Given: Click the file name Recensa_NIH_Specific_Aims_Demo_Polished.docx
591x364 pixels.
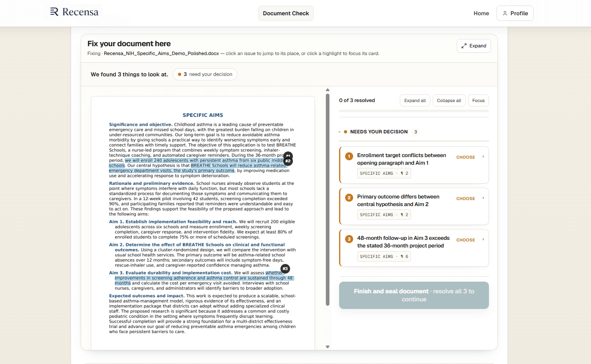Looking at the screenshot, I should click(x=162, y=53).
